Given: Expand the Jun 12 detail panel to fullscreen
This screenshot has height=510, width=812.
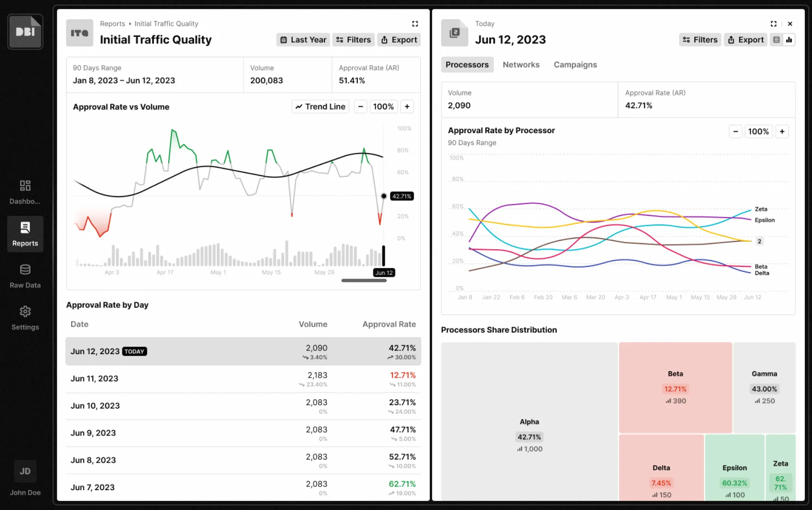Looking at the screenshot, I should pyautogui.click(x=773, y=24).
